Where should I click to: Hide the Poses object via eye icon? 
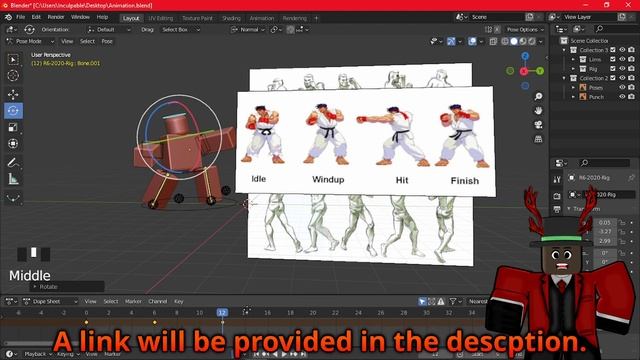tap(622, 87)
